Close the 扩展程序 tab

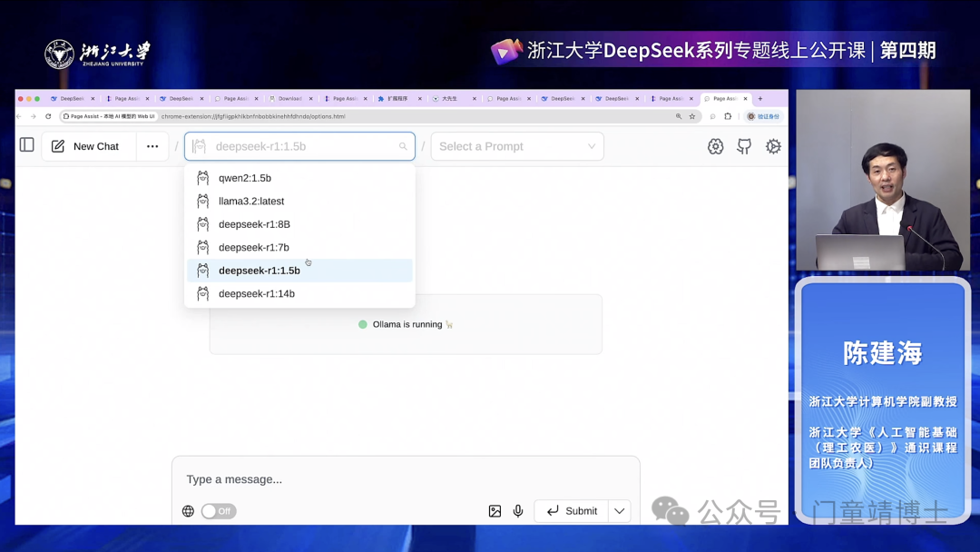click(x=419, y=99)
